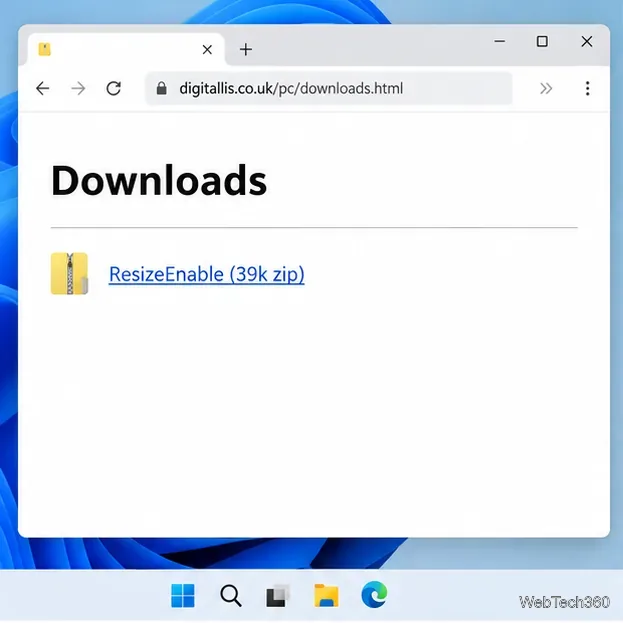This screenshot has height=623, width=623.
Task: View site security lock icon
Action: (161, 88)
